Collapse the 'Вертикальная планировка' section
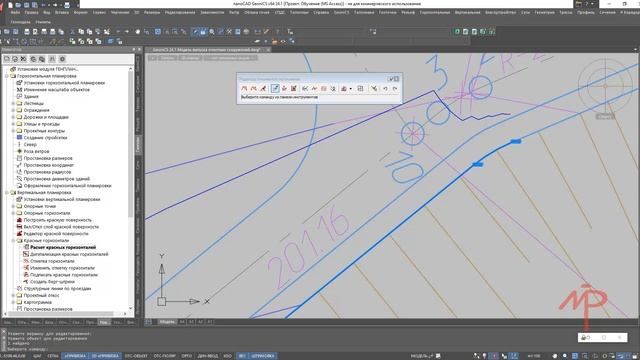 (7, 193)
